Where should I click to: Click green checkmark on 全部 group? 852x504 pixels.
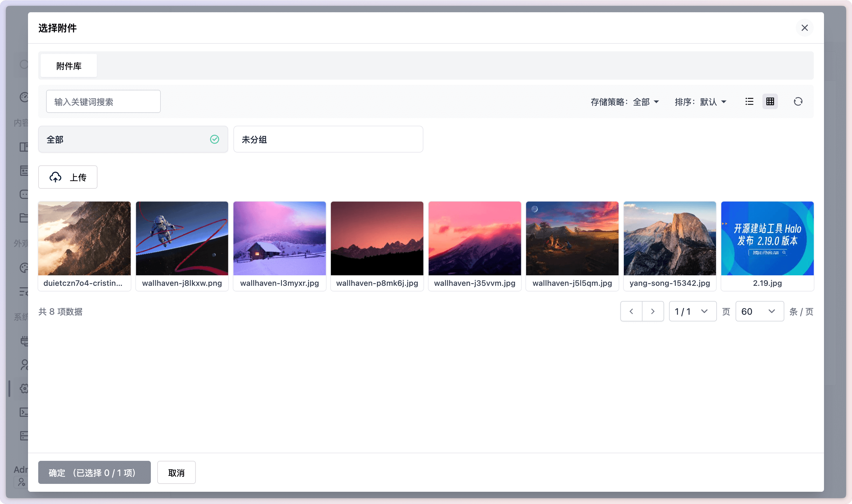pyautogui.click(x=214, y=139)
